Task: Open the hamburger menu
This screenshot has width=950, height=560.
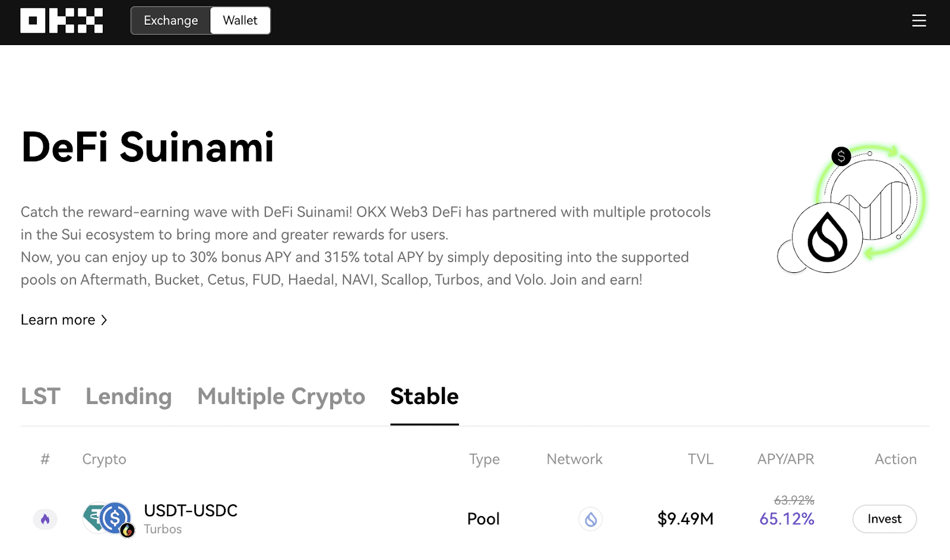Action: click(x=919, y=21)
